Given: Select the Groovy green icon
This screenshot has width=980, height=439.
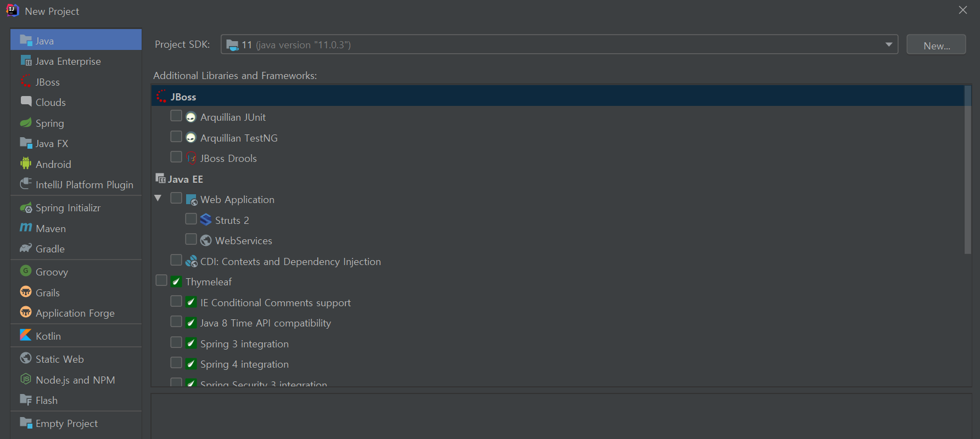Looking at the screenshot, I should tap(26, 271).
